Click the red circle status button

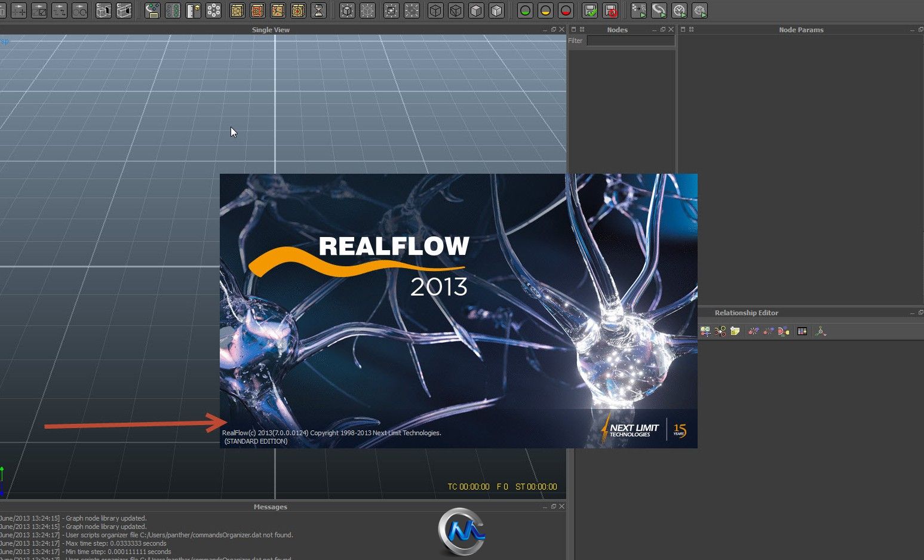566,10
